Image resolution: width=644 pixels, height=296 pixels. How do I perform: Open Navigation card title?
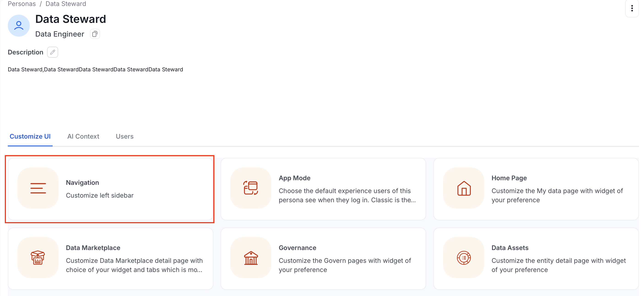point(82,183)
